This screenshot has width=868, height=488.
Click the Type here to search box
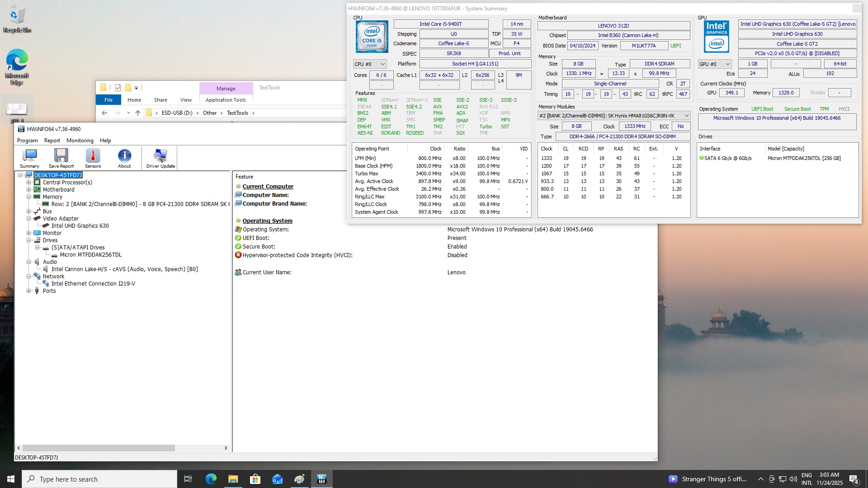coord(99,479)
